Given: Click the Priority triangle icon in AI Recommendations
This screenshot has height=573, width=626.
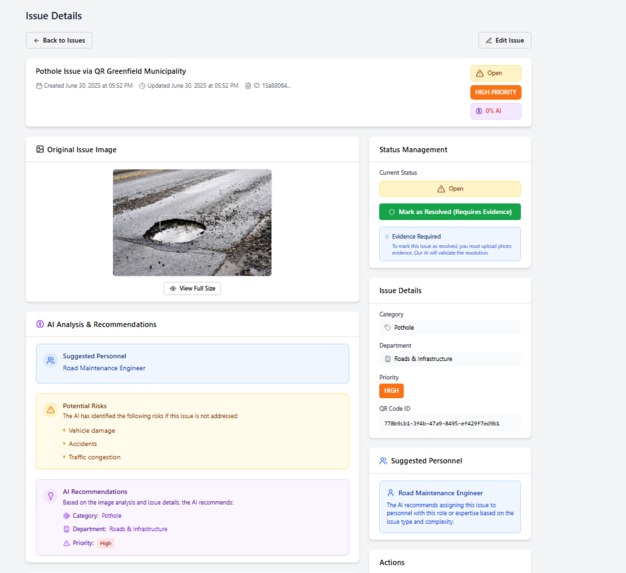Looking at the screenshot, I should click(67, 543).
